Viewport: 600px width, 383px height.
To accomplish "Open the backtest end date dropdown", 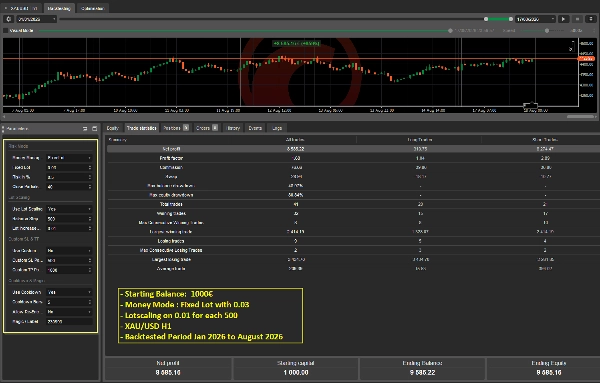I will point(535,19).
